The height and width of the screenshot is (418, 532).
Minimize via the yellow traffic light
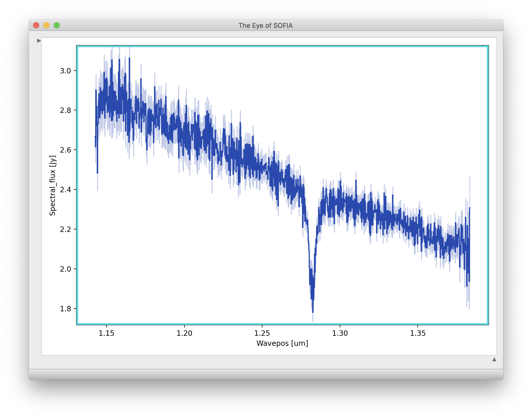pyautogui.click(x=47, y=25)
